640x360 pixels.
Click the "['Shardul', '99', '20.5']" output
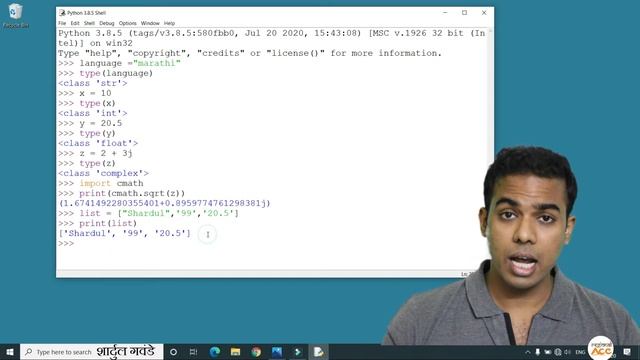pyautogui.click(x=124, y=233)
